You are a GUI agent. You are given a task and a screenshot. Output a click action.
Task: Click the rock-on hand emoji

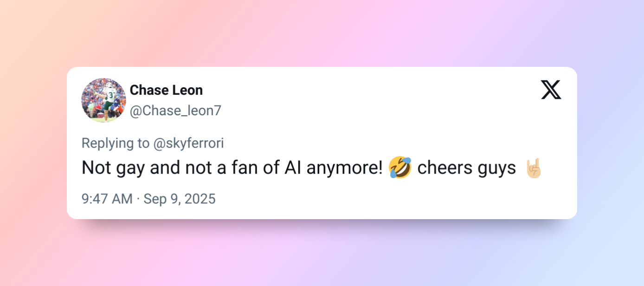pyautogui.click(x=533, y=168)
